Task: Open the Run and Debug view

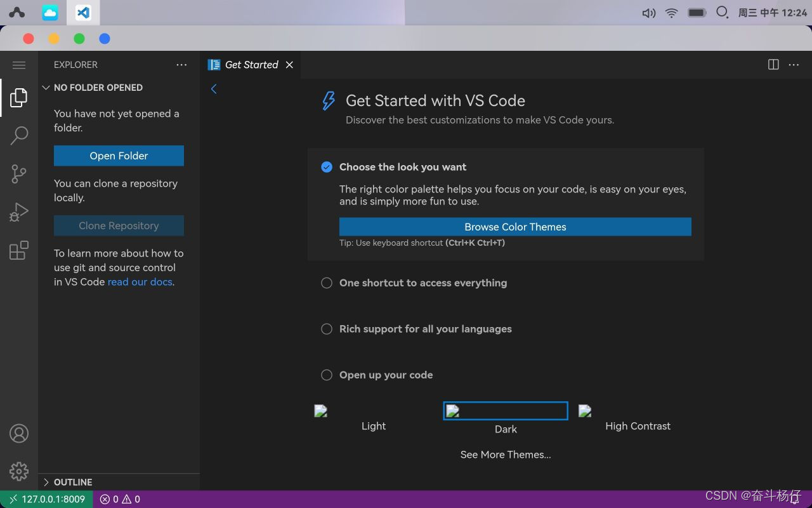Action: coord(19,212)
